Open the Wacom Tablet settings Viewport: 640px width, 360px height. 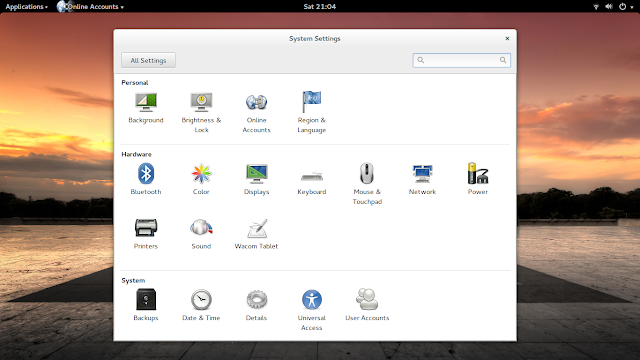pos(256,234)
